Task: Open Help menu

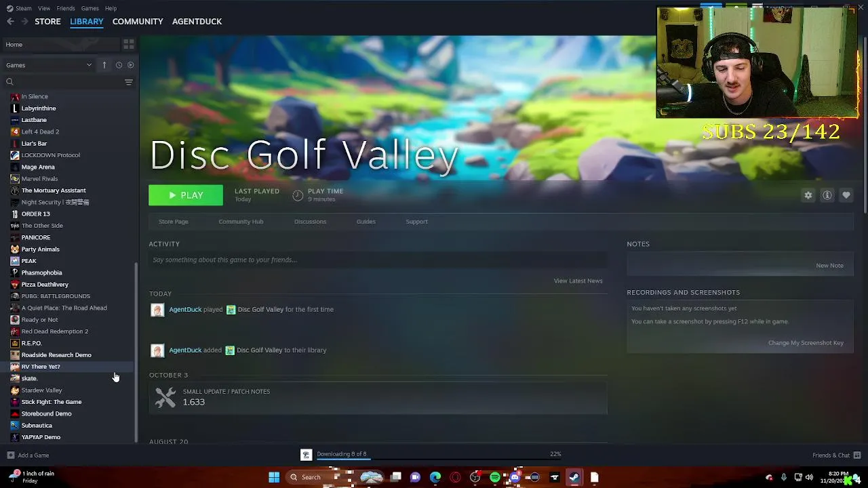Action: point(111,8)
